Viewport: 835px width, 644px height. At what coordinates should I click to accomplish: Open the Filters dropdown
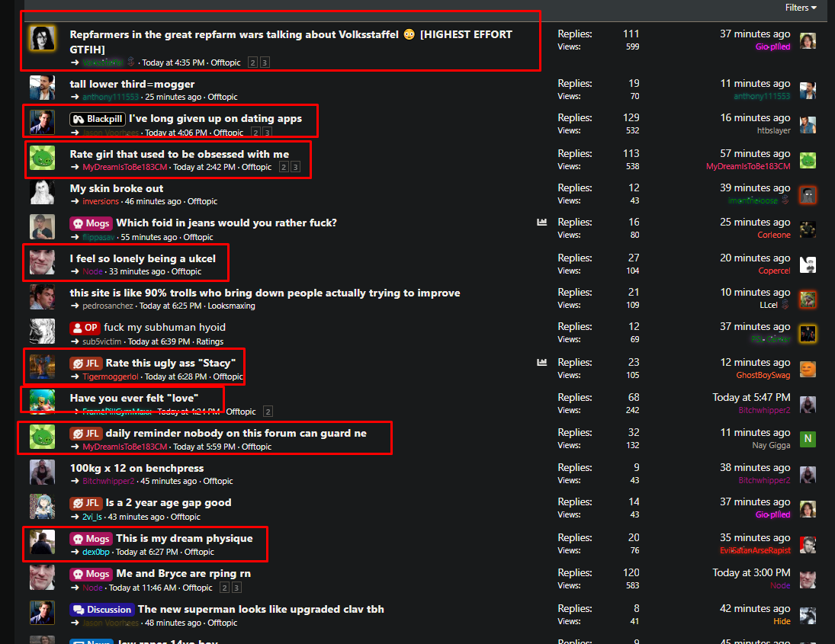(x=801, y=8)
